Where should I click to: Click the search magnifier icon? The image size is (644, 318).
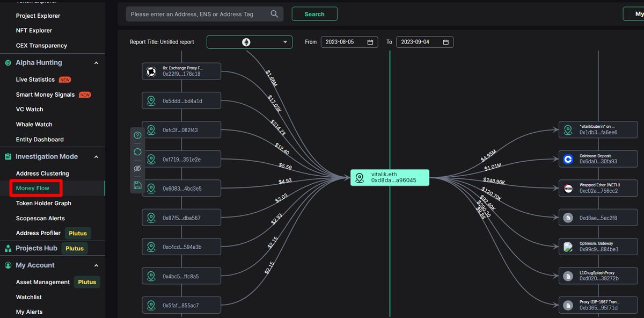point(274,14)
